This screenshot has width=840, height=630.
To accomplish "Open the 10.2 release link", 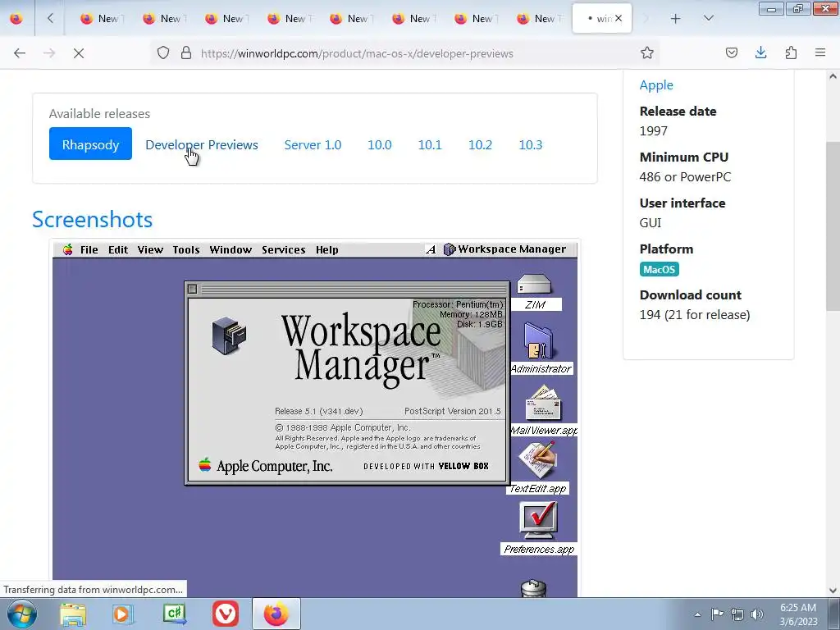I will tap(480, 144).
